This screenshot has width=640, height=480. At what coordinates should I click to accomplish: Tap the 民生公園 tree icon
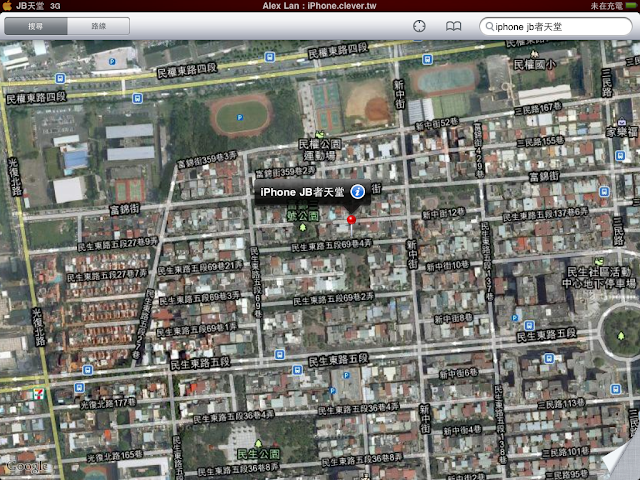coord(258,443)
